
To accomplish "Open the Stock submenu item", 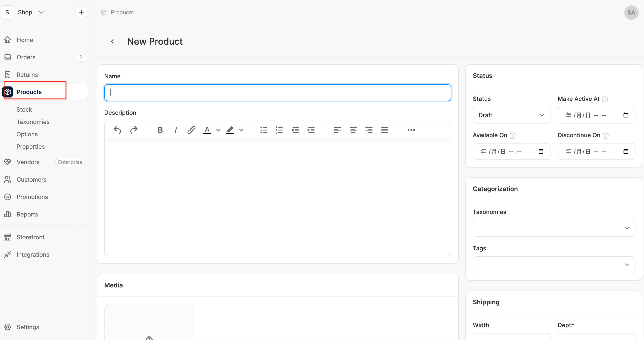I will [24, 109].
